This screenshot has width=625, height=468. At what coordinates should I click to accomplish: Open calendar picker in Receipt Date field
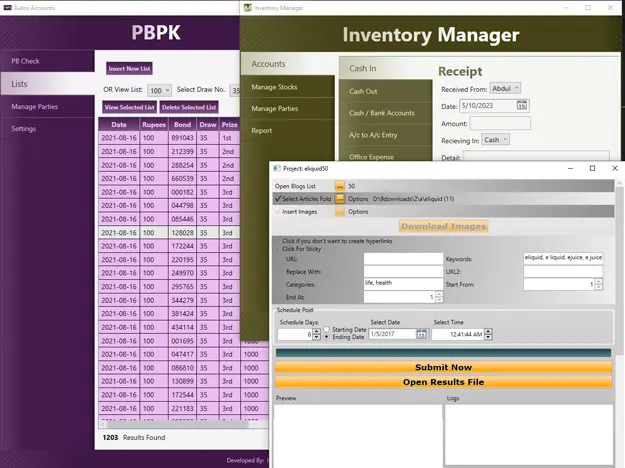coord(521,106)
